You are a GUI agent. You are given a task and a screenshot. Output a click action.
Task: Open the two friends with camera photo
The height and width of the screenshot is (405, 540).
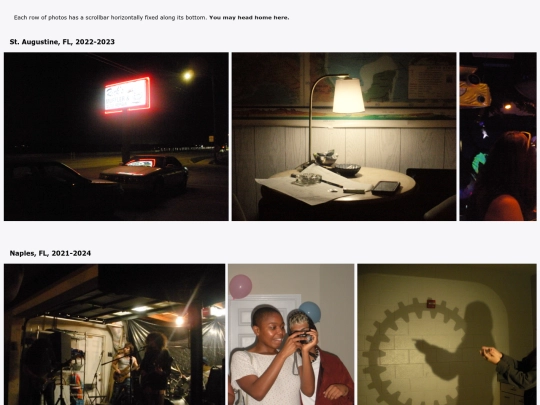(291, 334)
